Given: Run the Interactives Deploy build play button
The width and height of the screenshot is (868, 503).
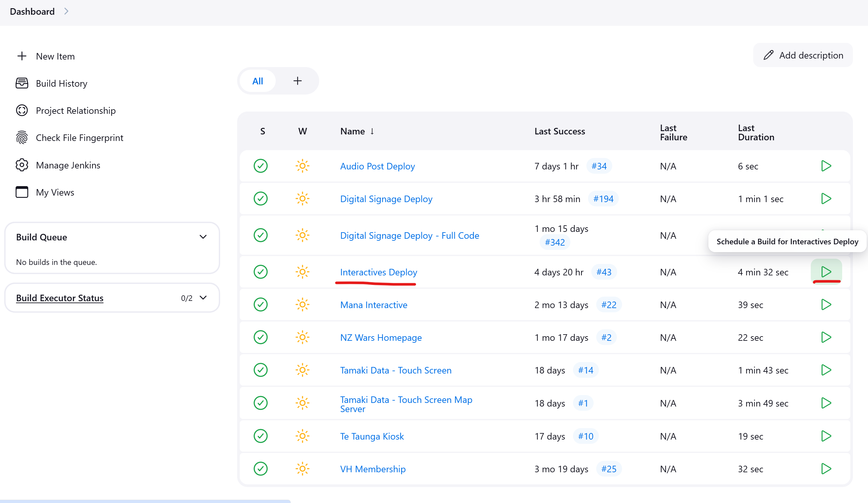Looking at the screenshot, I should click(826, 272).
